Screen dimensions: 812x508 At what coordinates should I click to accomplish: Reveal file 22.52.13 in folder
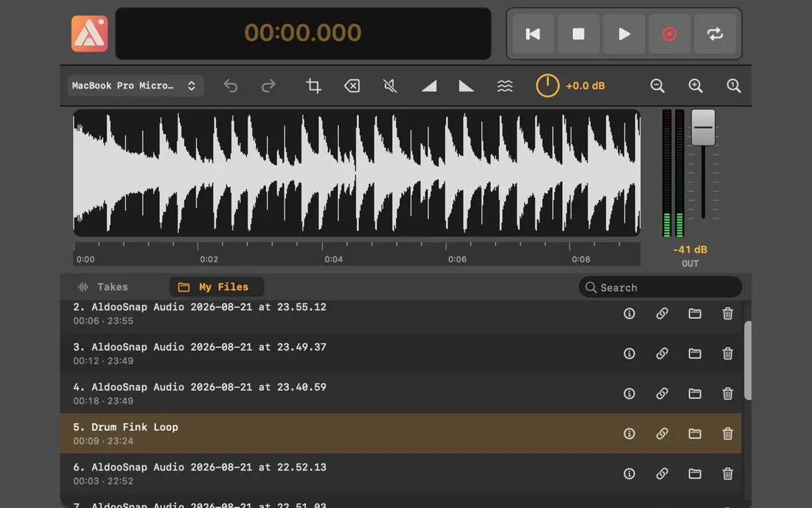point(695,474)
